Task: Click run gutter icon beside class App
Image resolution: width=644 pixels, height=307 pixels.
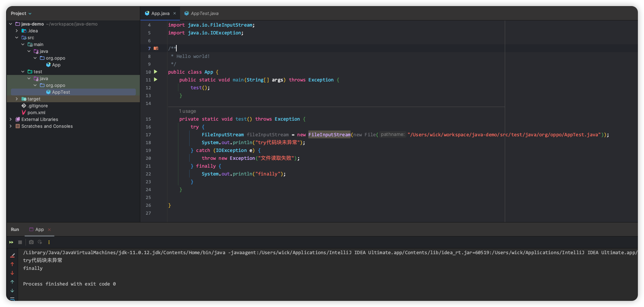Action: point(156,72)
